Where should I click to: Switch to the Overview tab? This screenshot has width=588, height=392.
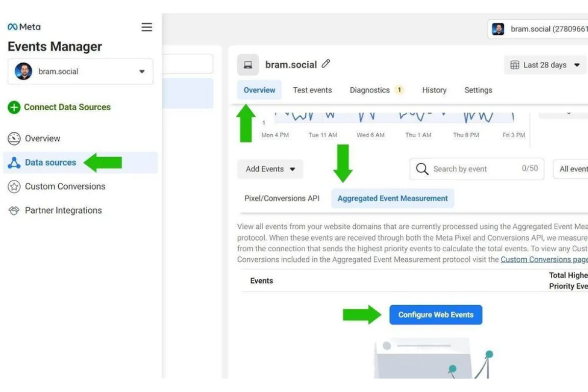point(259,90)
